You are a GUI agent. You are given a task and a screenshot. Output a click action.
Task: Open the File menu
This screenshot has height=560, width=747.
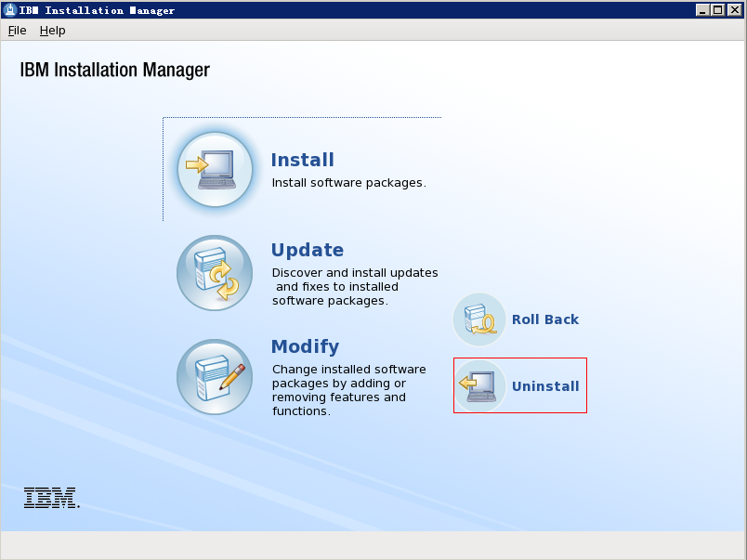click(x=17, y=31)
